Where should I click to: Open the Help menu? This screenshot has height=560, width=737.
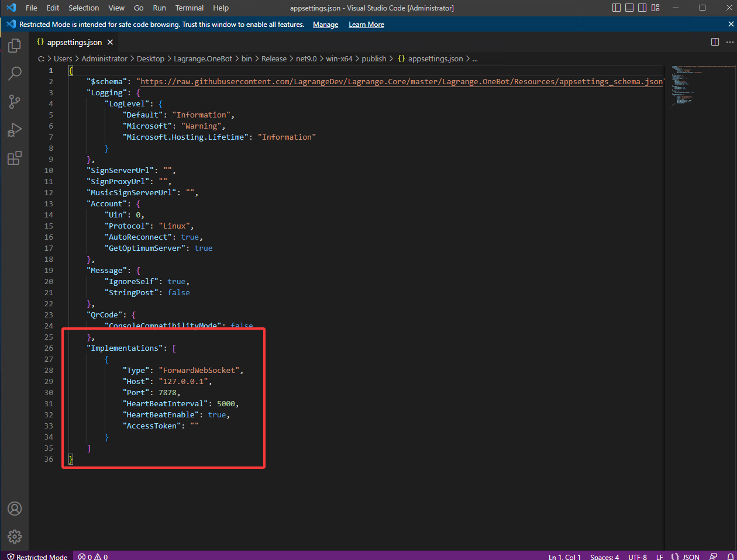click(x=221, y=8)
